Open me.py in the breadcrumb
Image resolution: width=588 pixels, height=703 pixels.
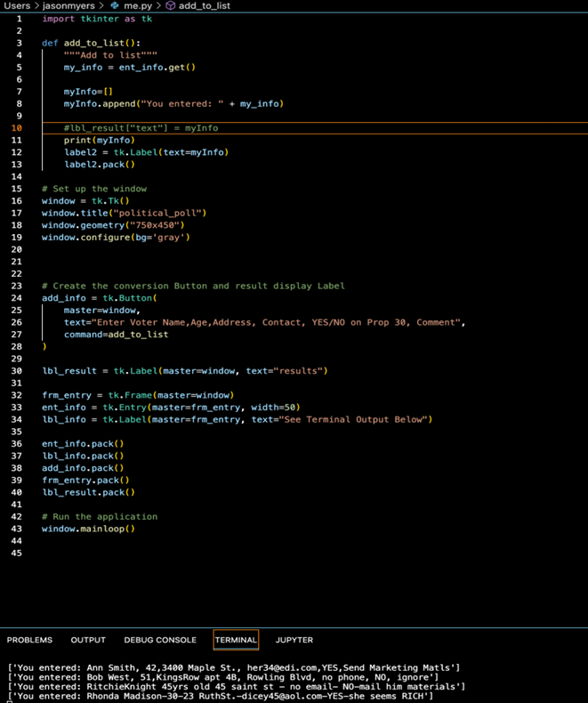click(x=138, y=6)
